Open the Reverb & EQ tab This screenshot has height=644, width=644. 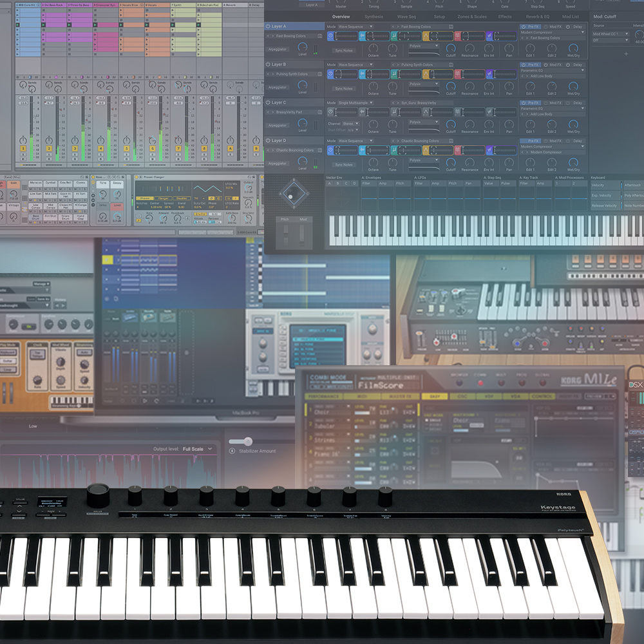(538, 17)
